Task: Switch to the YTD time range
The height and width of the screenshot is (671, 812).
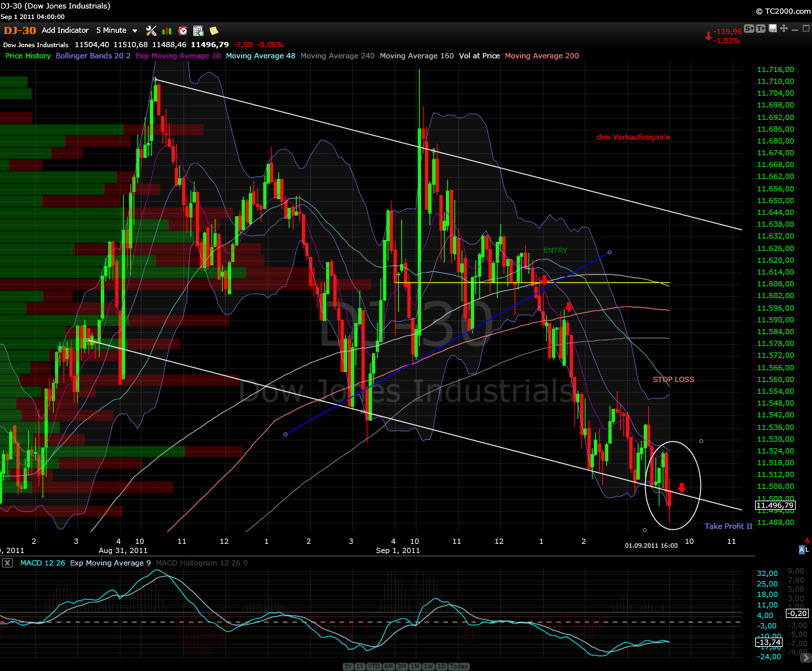Action: point(373,666)
